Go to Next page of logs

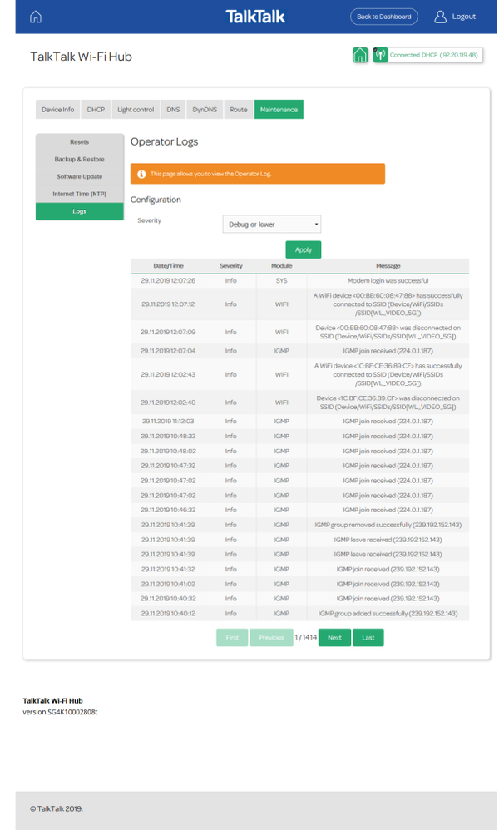tap(334, 638)
